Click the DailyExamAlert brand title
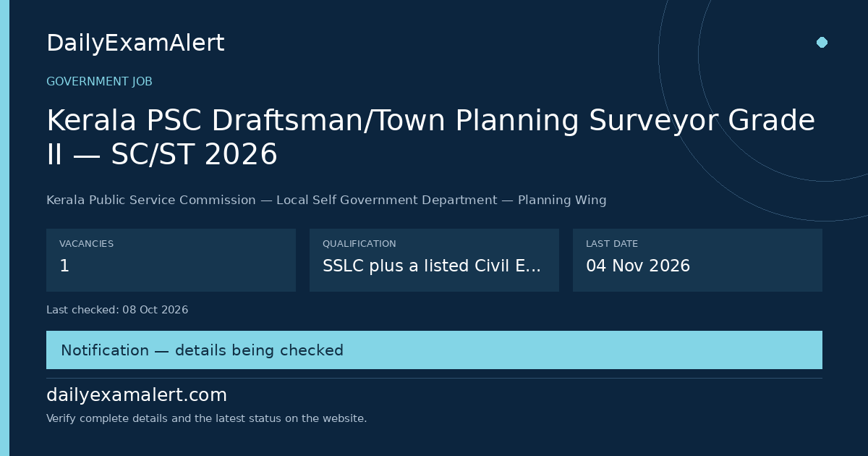This screenshot has height=456, width=868. coord(135,43)
